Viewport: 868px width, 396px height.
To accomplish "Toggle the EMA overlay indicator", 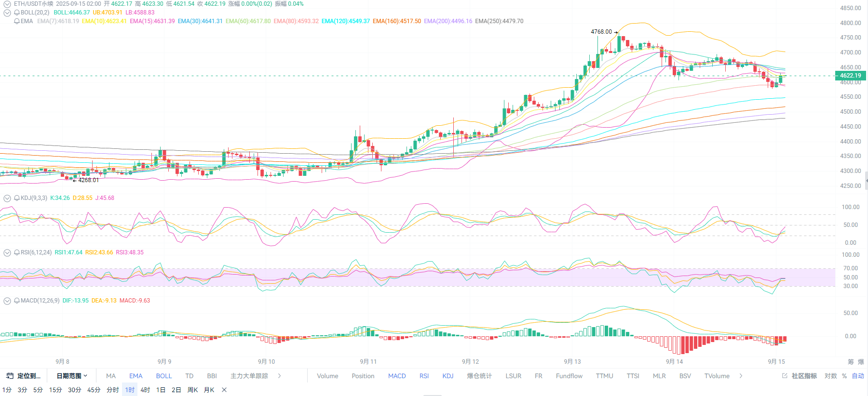I will [136, 376].
